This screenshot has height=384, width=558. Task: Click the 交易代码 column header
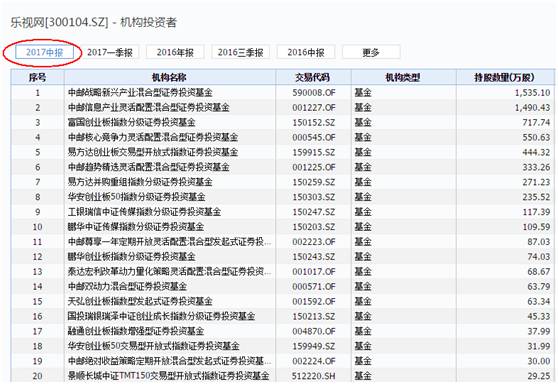point(313,77)
